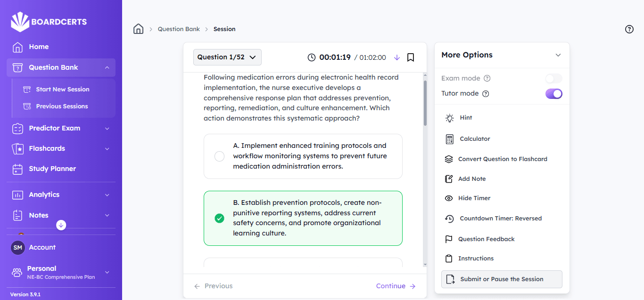Open Study Planner in the sidebar
Screen dimensions: 644x300
point(52,169)
